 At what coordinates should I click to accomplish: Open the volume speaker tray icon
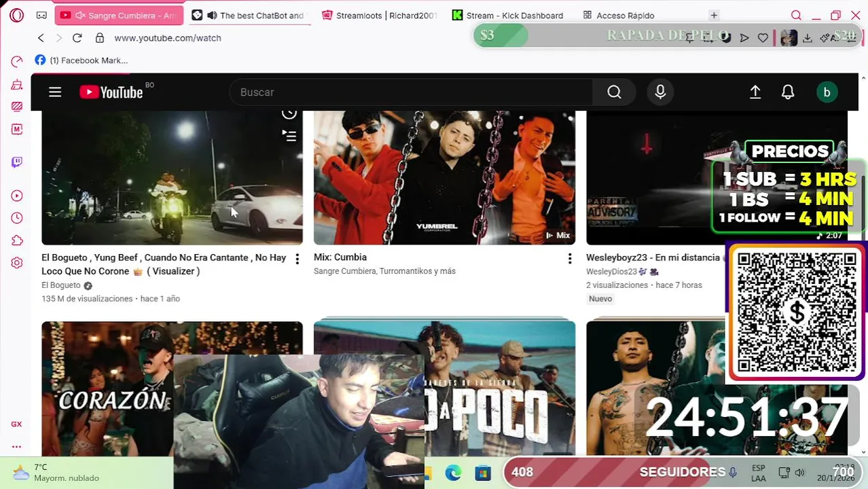[x=799, y=473]
